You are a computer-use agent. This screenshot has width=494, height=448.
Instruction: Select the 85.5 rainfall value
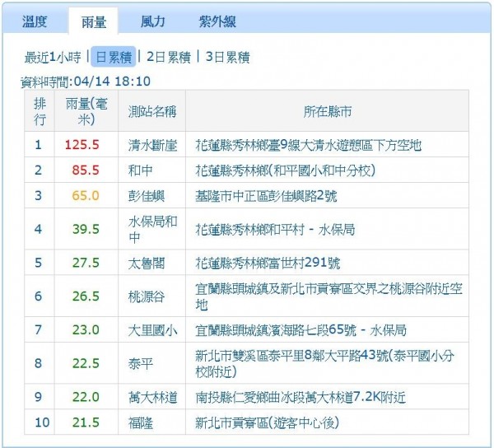point(86,170)
